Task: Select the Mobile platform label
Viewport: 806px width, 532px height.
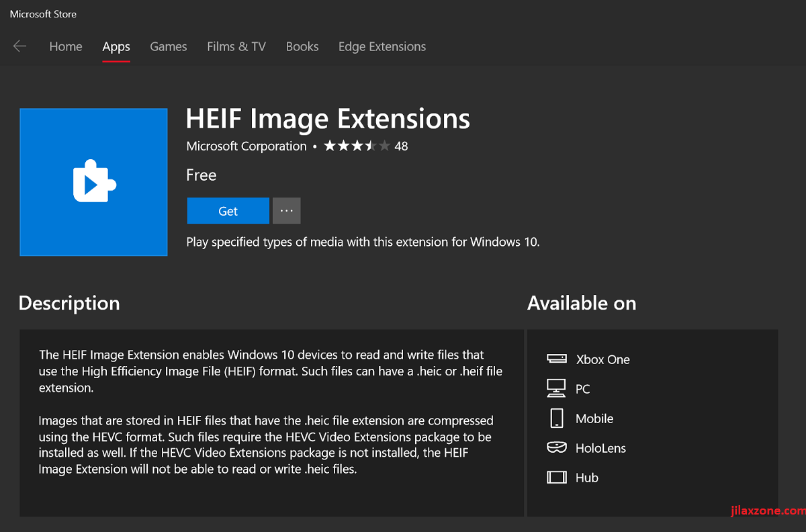Action: click(x=594, y=418)
